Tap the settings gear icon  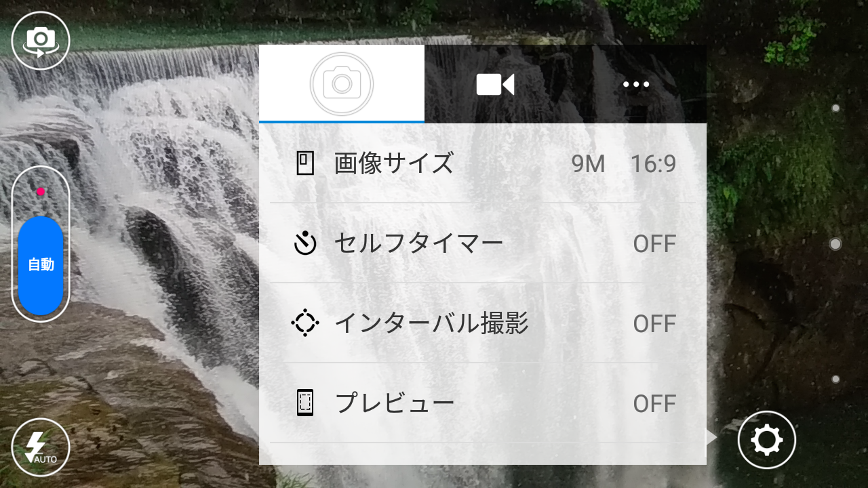point(766,441)
